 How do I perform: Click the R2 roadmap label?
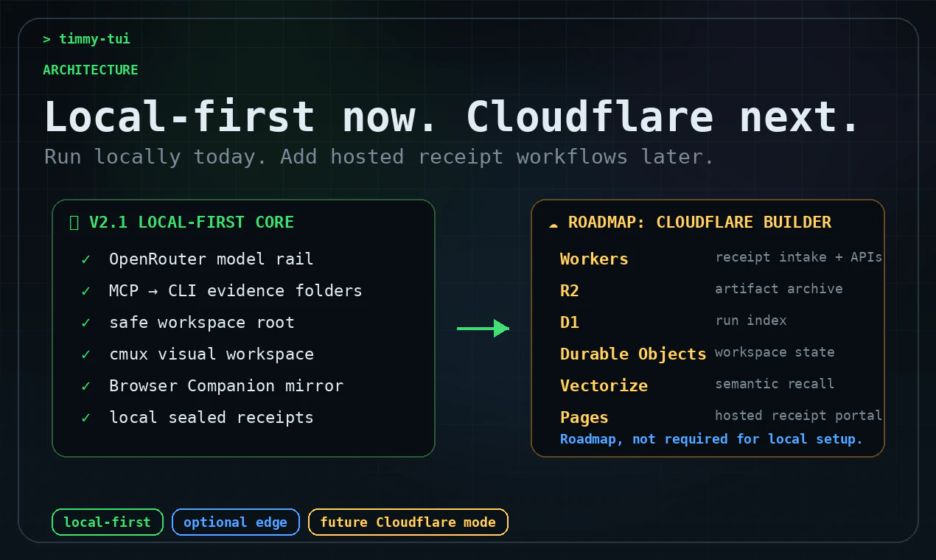click(570, 291)
